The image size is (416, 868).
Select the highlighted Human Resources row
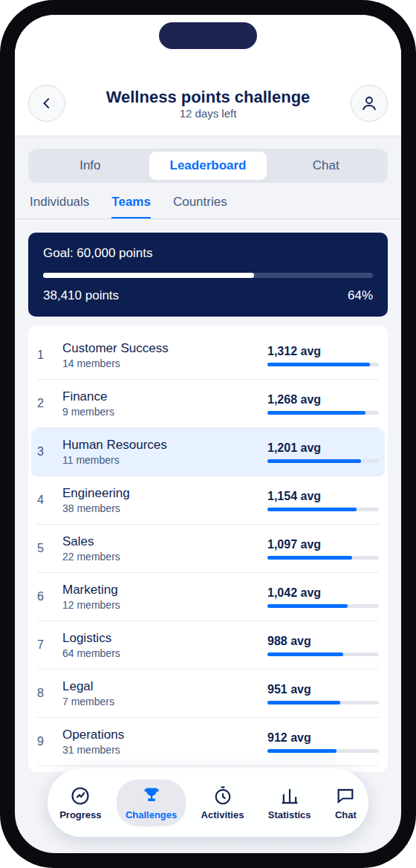click(x=208, y=452)
